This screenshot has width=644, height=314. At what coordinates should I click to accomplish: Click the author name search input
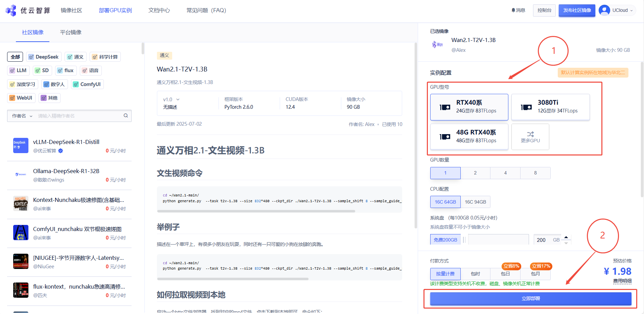pyautogui.click(x=78, y=116)
